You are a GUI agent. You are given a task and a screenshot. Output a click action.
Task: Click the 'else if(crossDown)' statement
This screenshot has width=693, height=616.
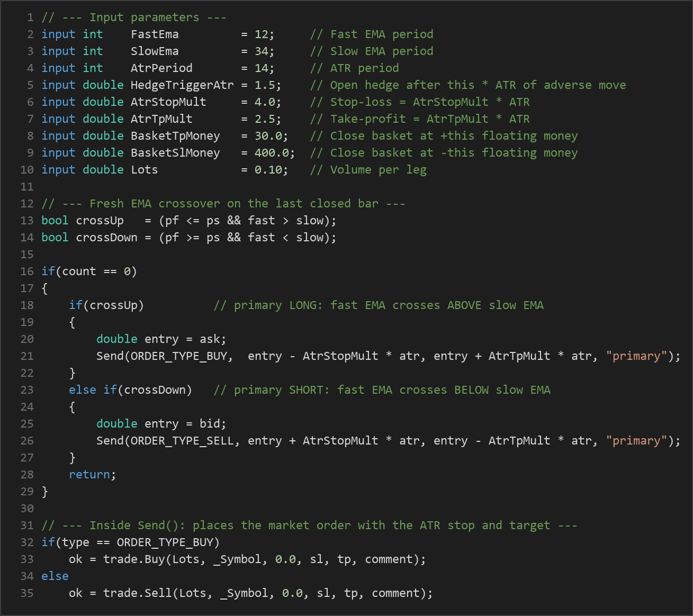point(131,390)
